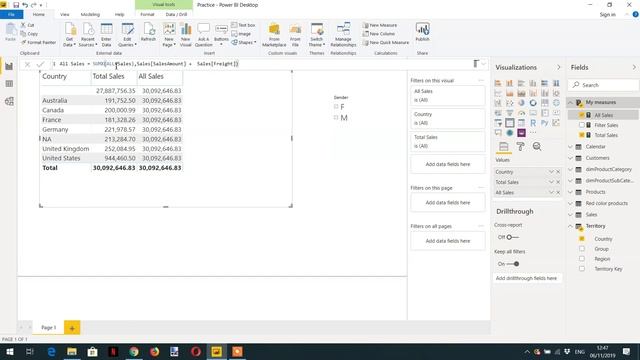Open the File menu
The width and height of the screenshot is (640, 360).
tap(11, 14)
